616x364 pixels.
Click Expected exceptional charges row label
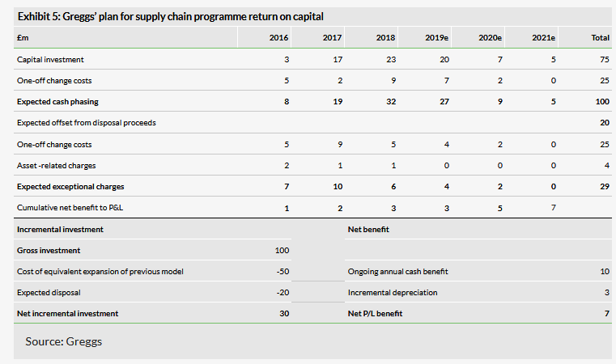pos(70,187)
